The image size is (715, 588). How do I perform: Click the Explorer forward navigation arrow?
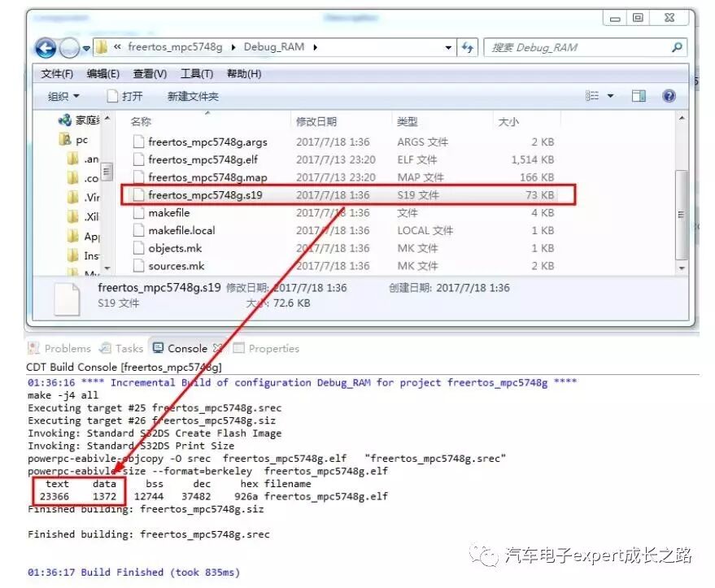[x=69, y=48]
